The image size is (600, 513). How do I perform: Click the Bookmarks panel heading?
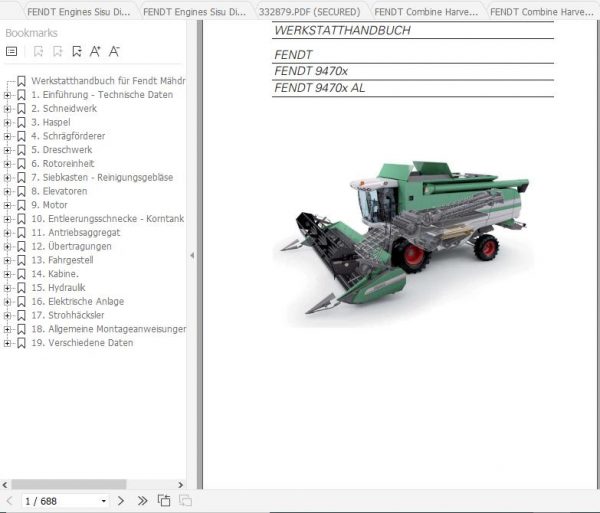pos(31,33)
